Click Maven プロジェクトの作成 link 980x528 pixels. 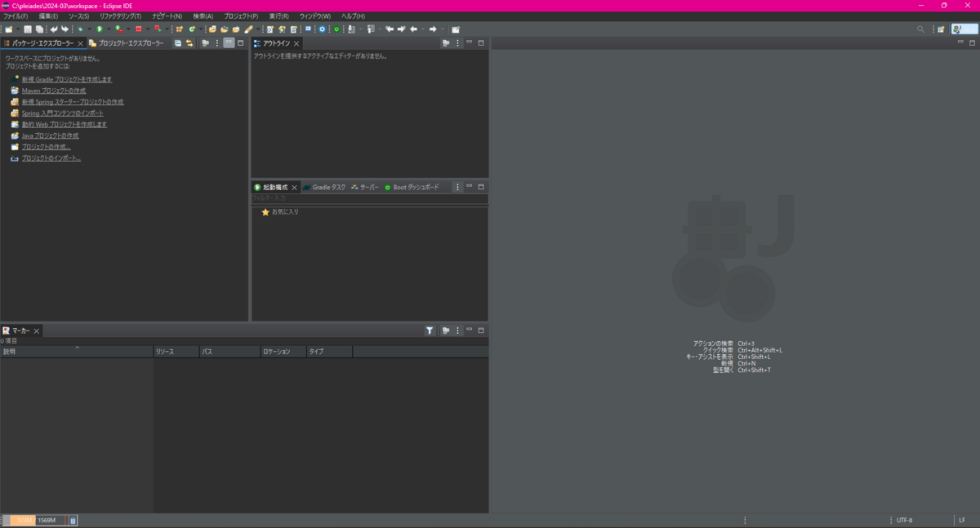coord(54,91)
